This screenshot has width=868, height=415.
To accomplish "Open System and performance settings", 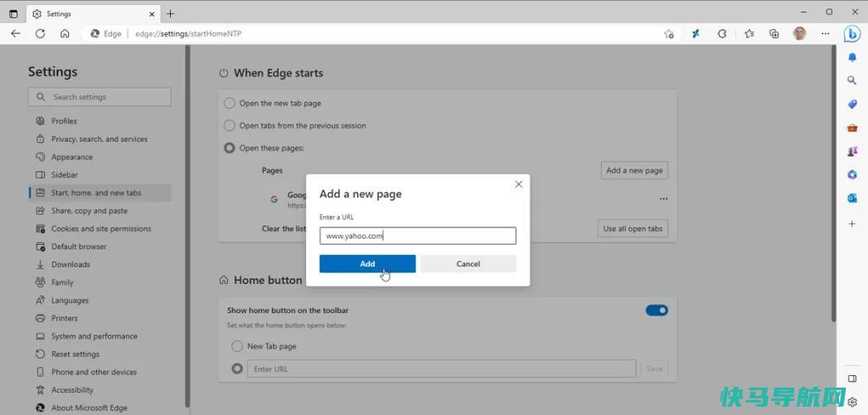I will 99,336.
